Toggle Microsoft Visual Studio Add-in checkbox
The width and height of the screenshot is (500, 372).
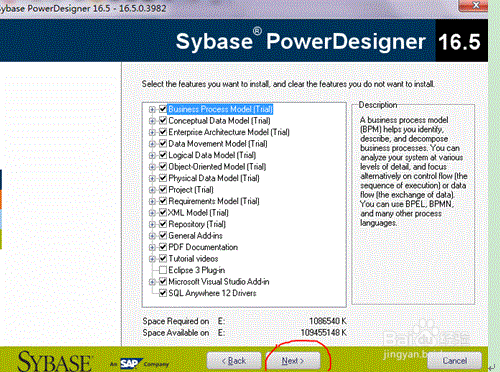[163, 281]
